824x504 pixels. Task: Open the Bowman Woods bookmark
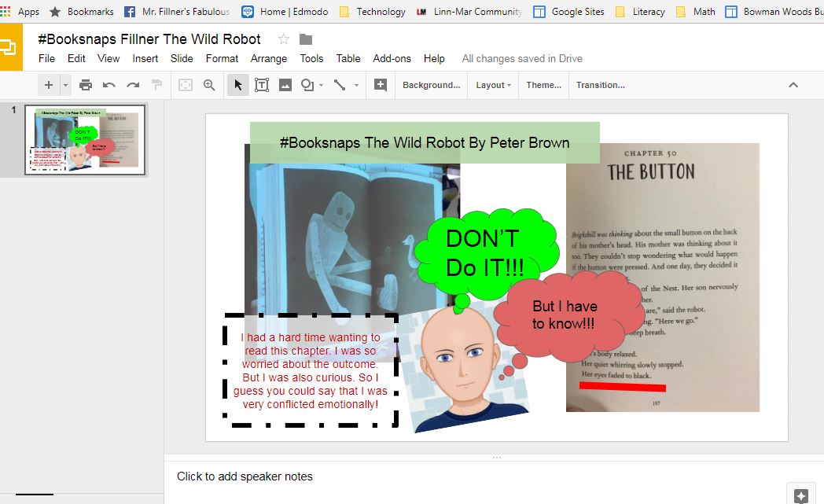(x=774, y=12)
